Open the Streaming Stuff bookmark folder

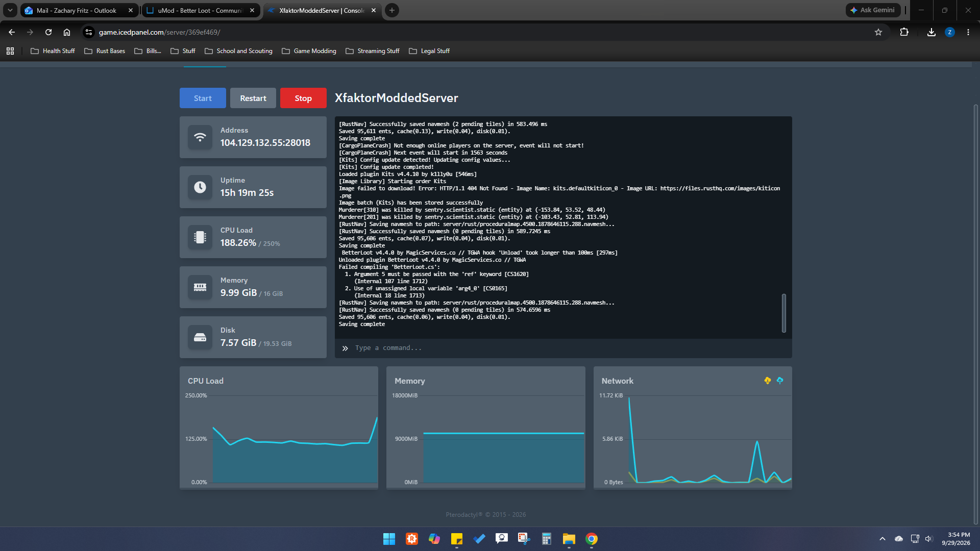pyautogui.click(x=373, y=51)
